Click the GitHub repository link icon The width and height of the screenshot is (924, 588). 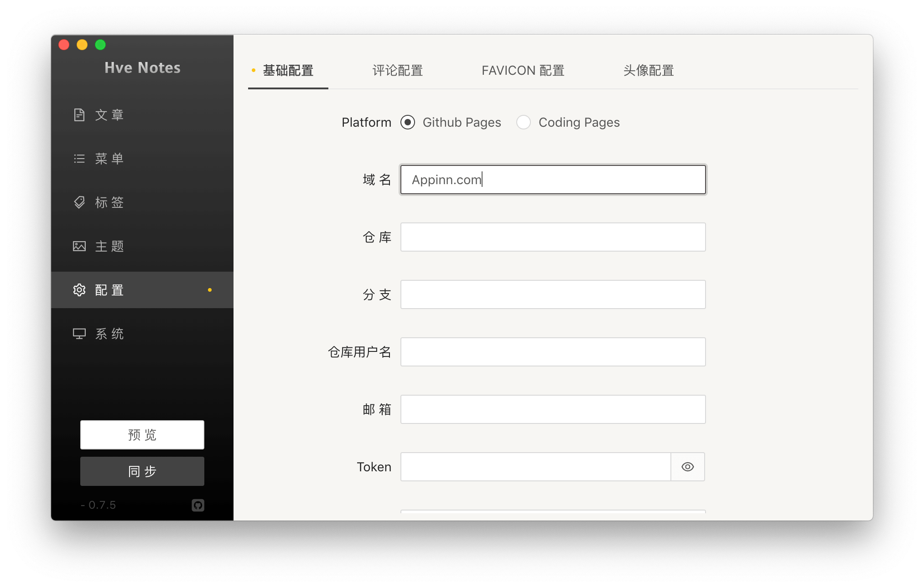(x=198, y=505)
